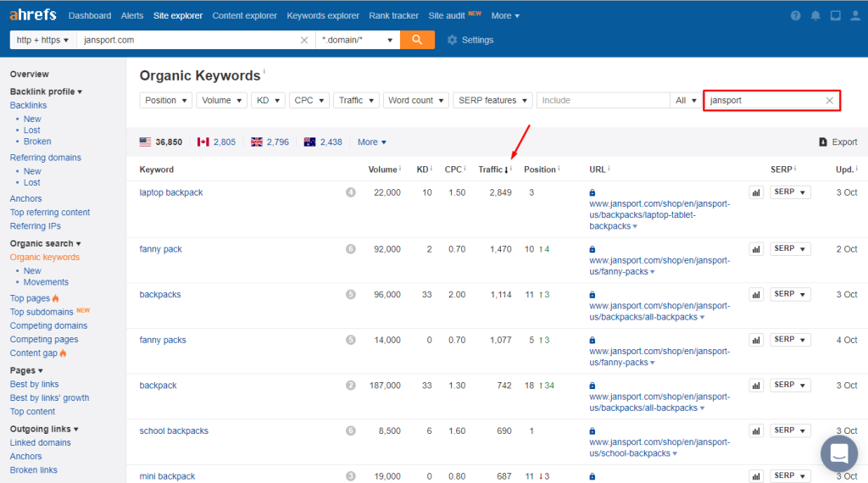Click the orange search button
Image resolution: width=868 pixels, height=483 pixels.
coord(417,40)
